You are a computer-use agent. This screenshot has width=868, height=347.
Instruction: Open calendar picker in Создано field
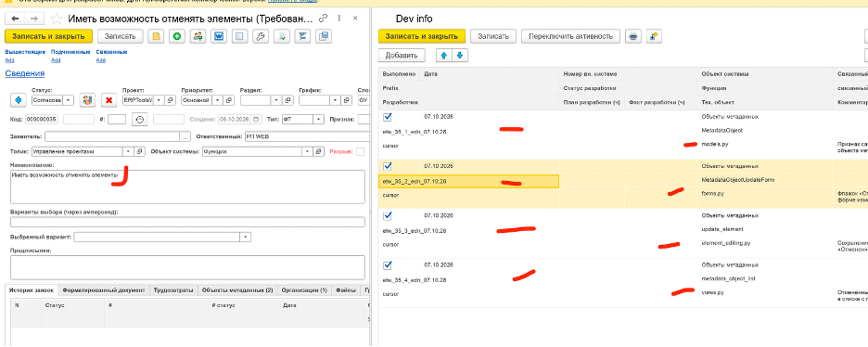point(256,120)
